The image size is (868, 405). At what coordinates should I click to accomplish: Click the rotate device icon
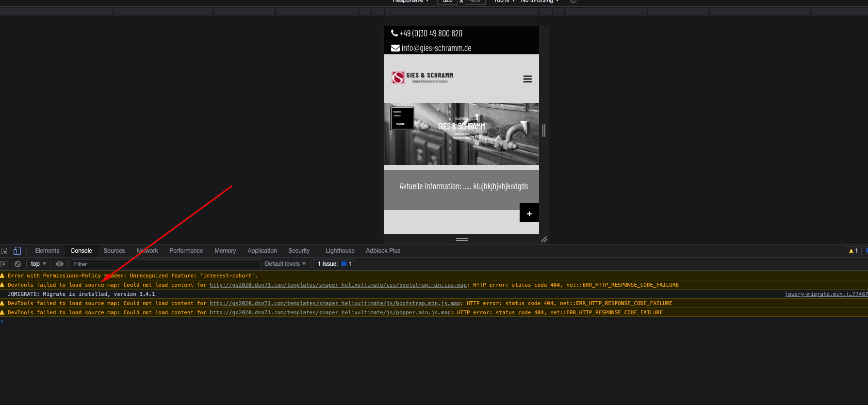pyautogui.click(x=573, y=1)
